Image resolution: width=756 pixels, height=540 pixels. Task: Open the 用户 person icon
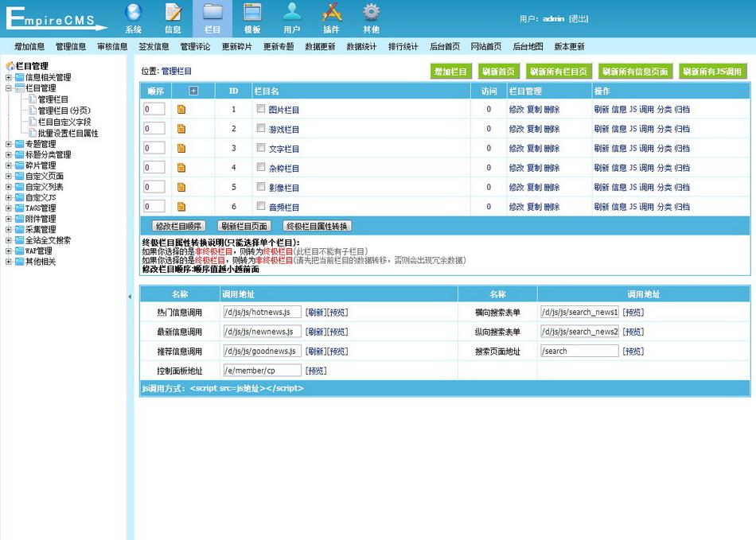coord(292,12)
